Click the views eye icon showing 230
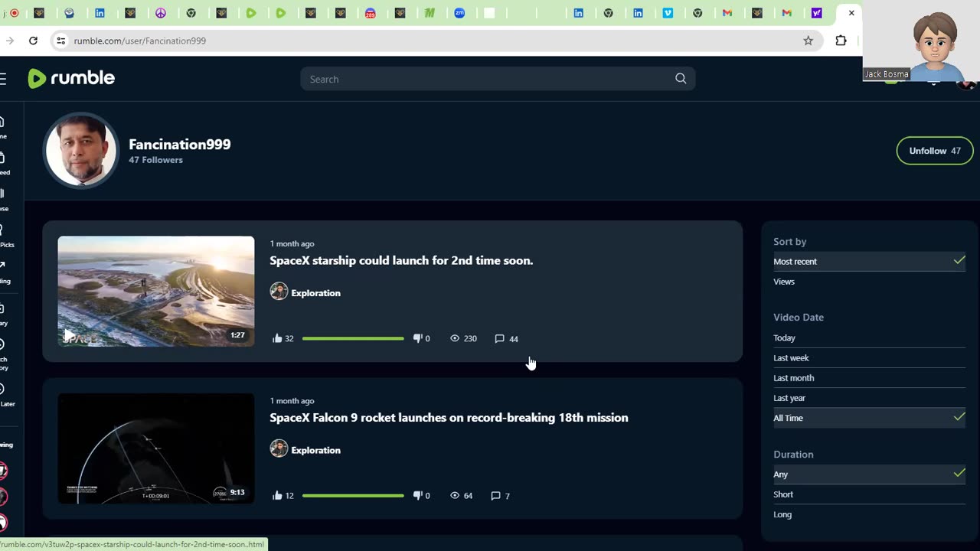Screen dimensions: 980x551 455,338
